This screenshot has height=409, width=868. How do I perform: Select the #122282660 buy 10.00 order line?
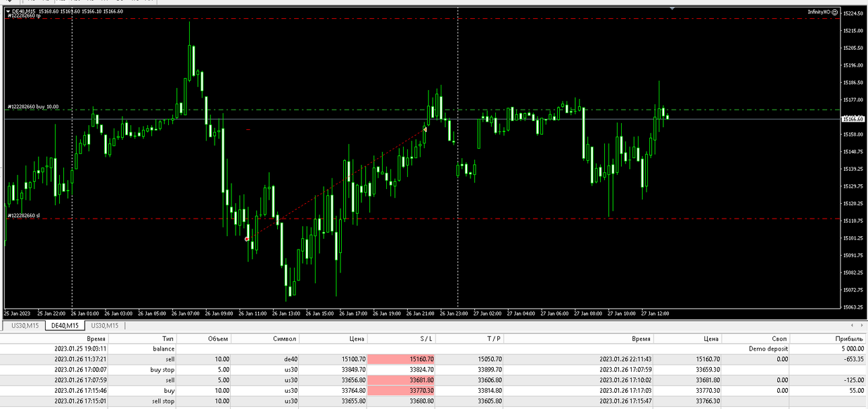pyautogui.click(x=33, y=106)
